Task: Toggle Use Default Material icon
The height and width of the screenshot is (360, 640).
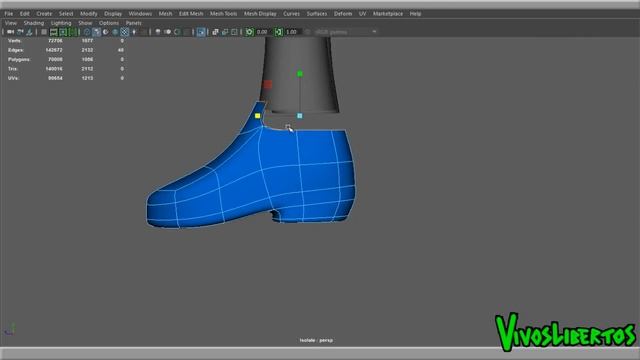Action: coord(106,32)
